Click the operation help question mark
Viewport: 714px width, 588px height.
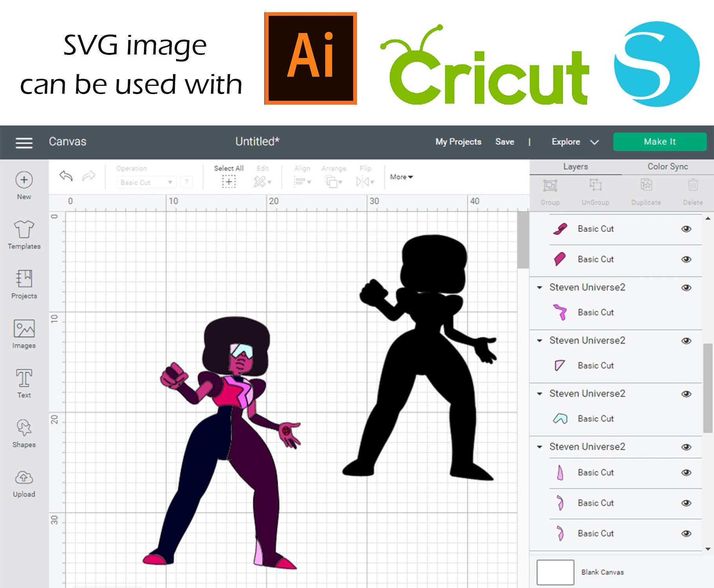[186, 182]
